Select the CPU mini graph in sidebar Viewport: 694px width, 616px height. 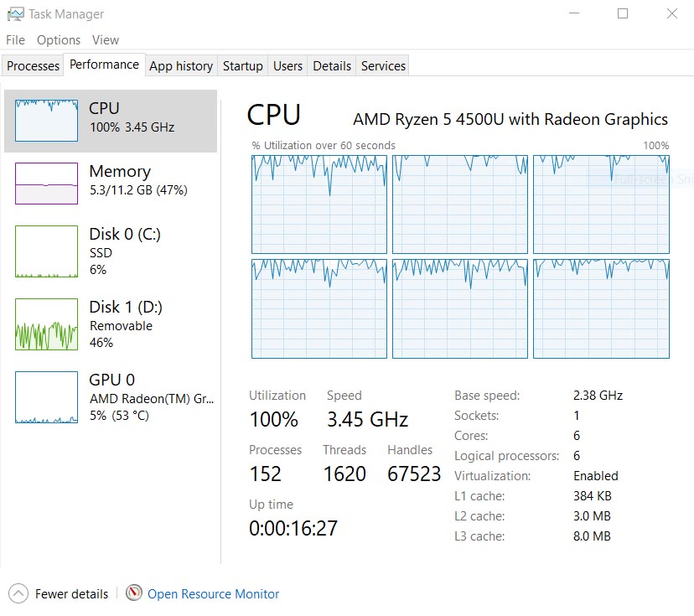point(46,121)
